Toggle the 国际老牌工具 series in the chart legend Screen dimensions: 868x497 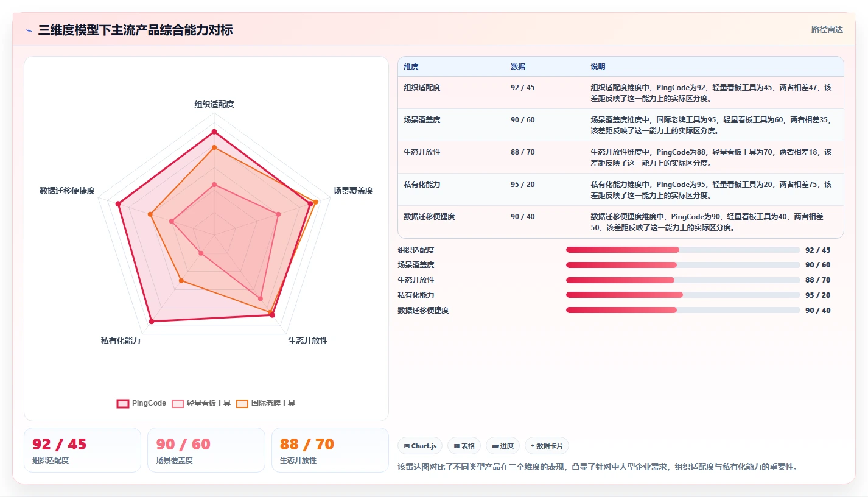coord(266,403)
